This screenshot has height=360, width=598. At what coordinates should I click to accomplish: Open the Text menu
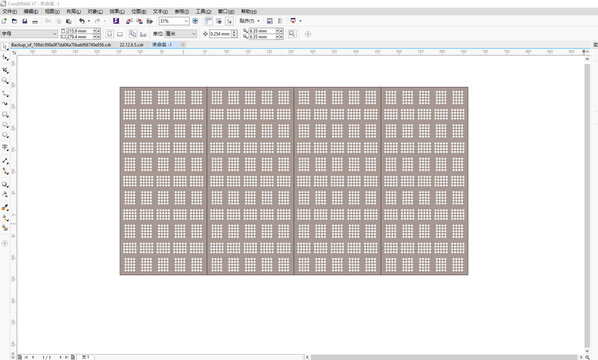coord(160,11)
